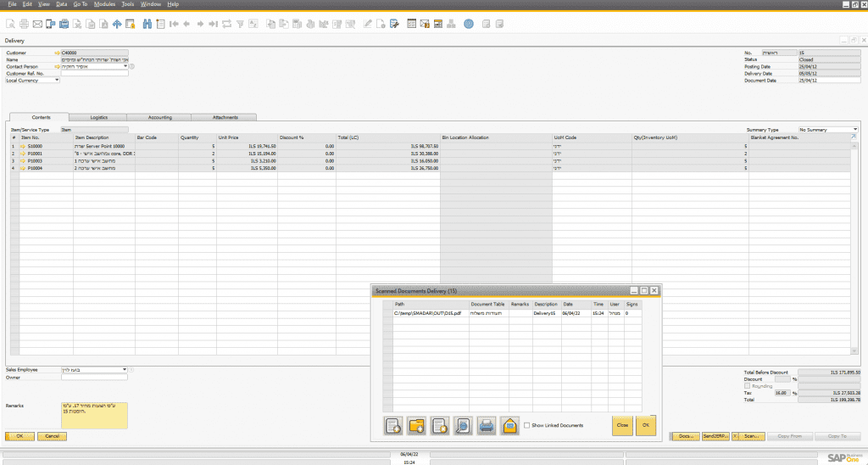
Task: Switch to the Attachments tab
Action: (x=225, y=117)
